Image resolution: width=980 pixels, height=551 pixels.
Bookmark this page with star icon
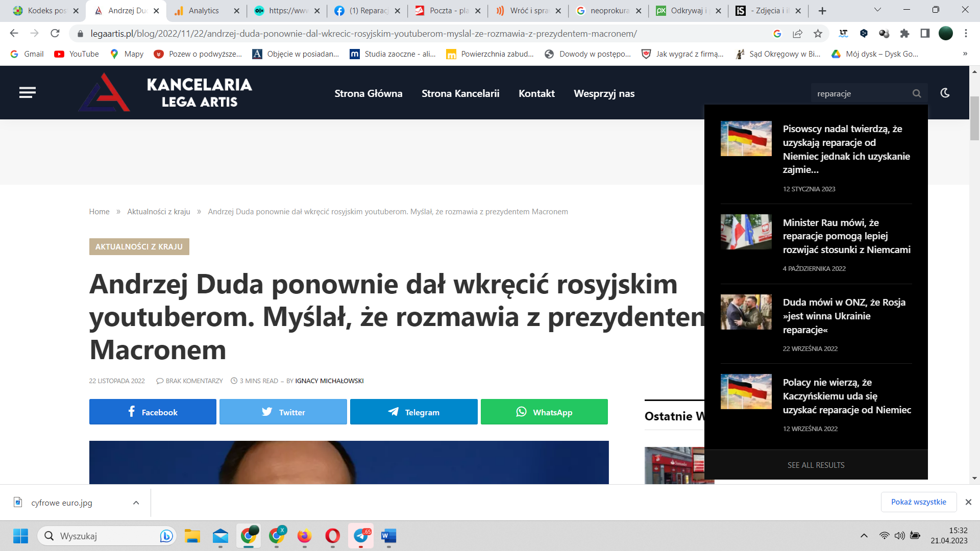point(818,34)
